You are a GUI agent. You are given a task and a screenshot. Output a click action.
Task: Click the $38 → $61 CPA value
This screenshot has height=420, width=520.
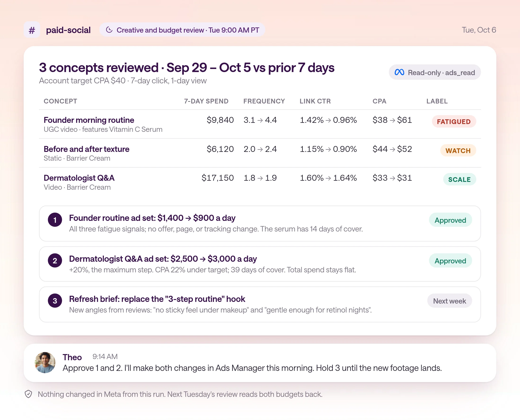coord(392,120)
